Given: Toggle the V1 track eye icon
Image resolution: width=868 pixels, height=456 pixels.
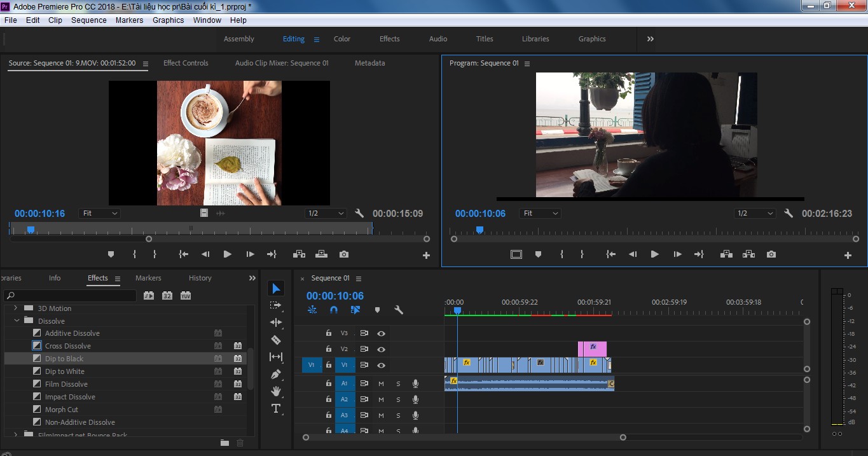Looking at the screenshot, I should tap(381, 366).
